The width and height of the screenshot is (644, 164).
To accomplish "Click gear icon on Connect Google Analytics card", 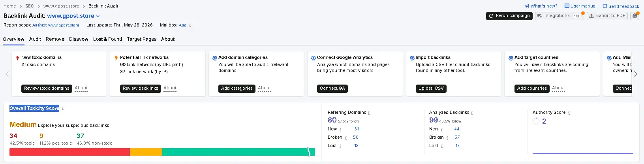I will [x=314, y=58].
